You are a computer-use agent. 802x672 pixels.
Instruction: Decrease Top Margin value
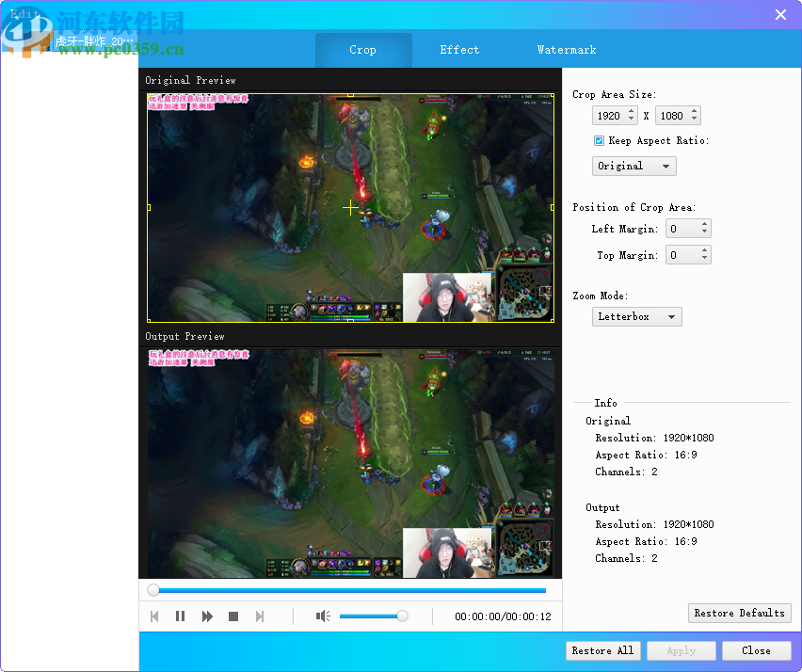tap(704, 259)
